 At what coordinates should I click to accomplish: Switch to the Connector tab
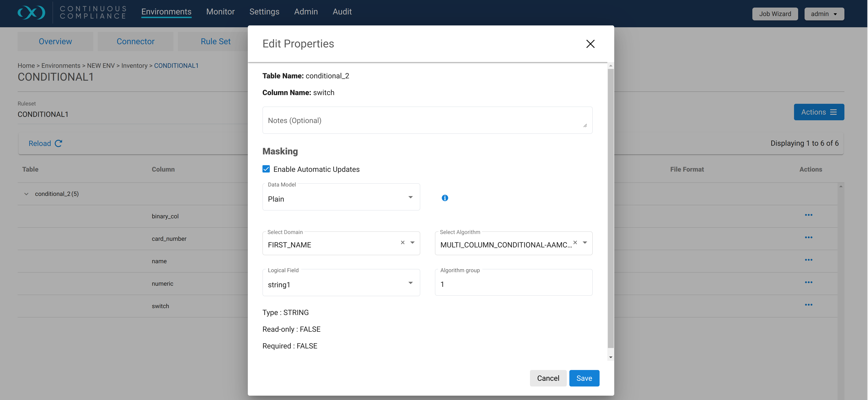135,41
